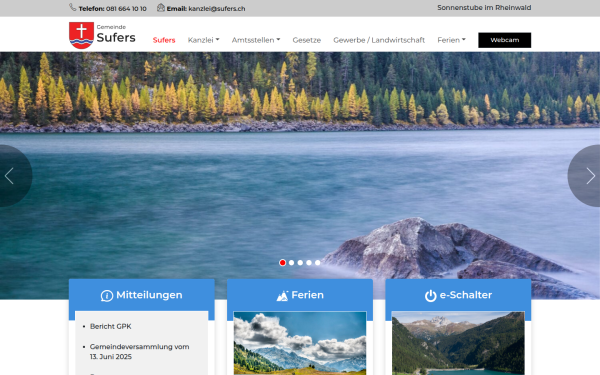Click the Sonnenstube im Rheinwald tagline
Screen dimensions: 600x375
(484, 8)
